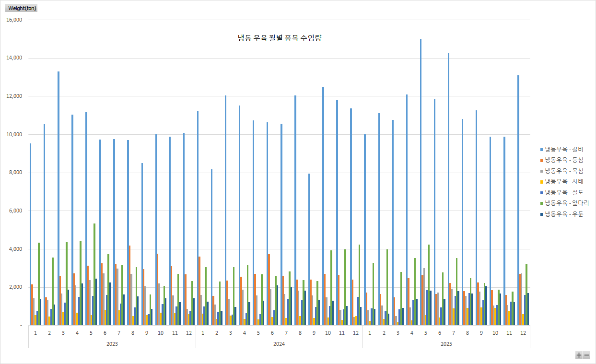Click the yellow 사태 legend swatch
This screenshot has height=364, width=596.
tap(541, 182)
